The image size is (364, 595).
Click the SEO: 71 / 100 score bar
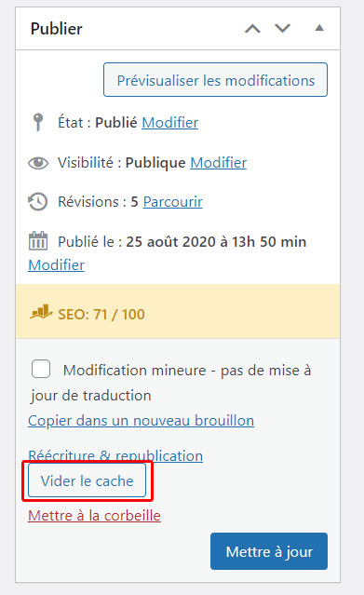pyautogui.click(x=178, y=312)
